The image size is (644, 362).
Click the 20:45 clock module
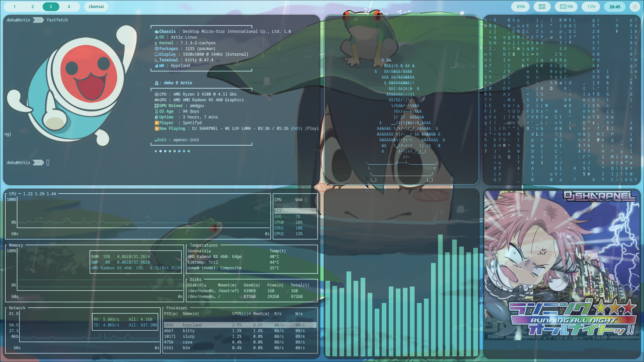[615, 6]
